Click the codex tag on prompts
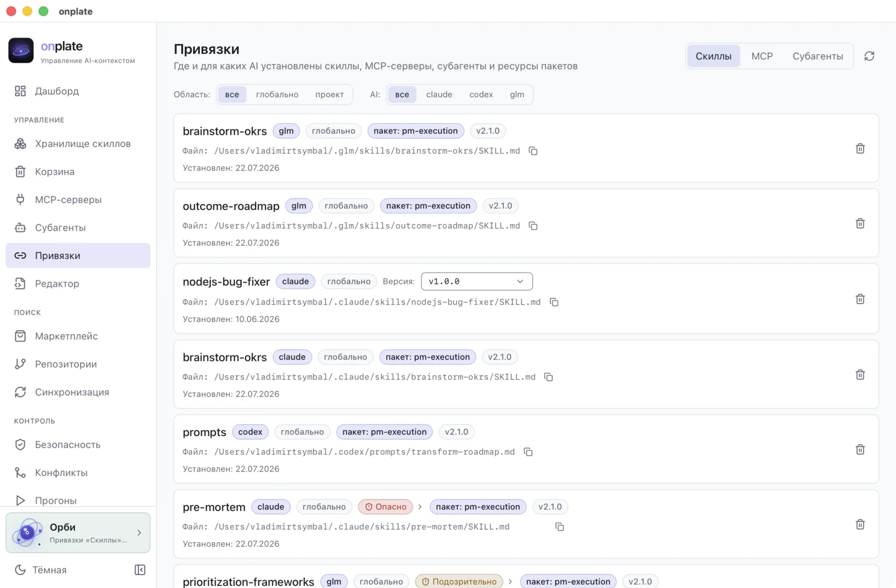The image size is (896, 588). point(250,432)
